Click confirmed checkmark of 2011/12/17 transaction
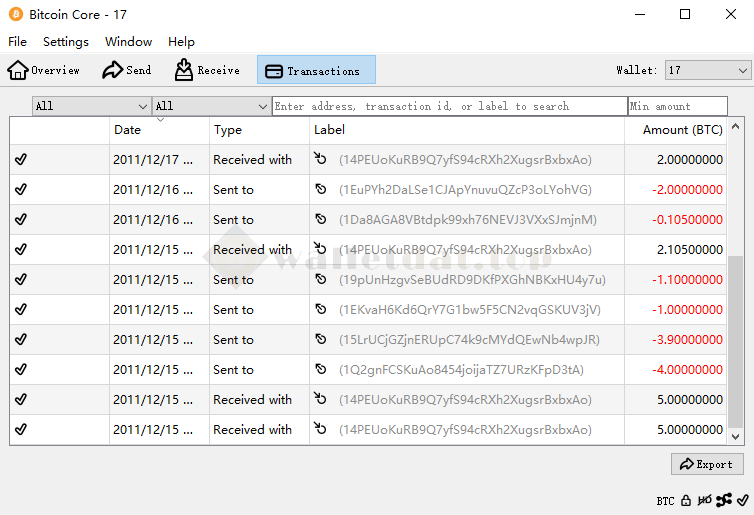 coord(21,160)
